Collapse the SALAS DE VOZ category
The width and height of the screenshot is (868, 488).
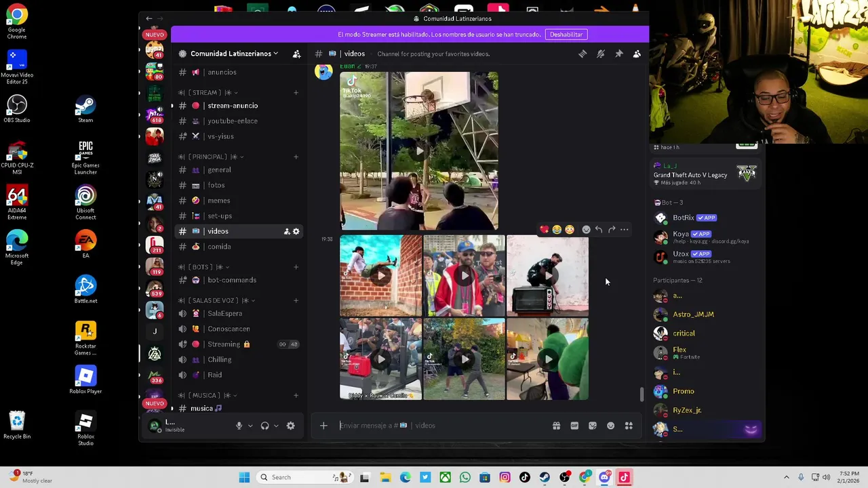pos(216,300)
